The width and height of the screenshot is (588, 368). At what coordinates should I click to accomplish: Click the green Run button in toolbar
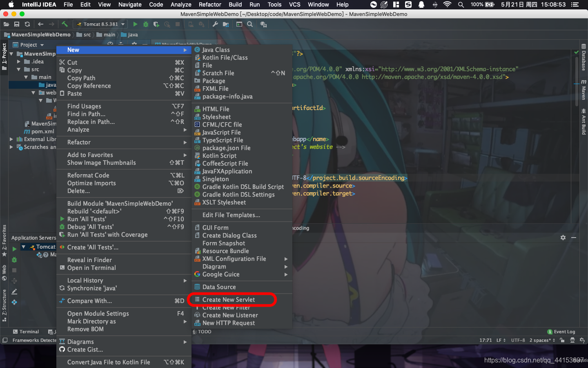pos(135,24)
